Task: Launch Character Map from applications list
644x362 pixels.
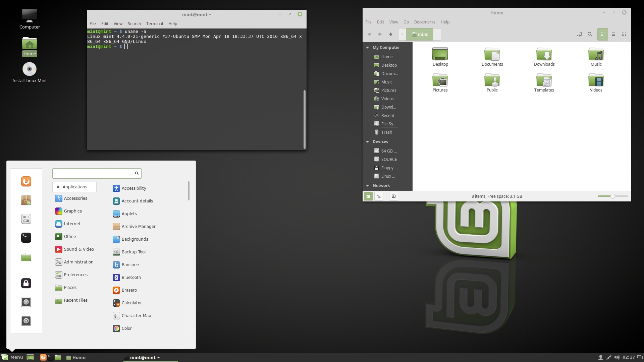Action: click(132, 316)
